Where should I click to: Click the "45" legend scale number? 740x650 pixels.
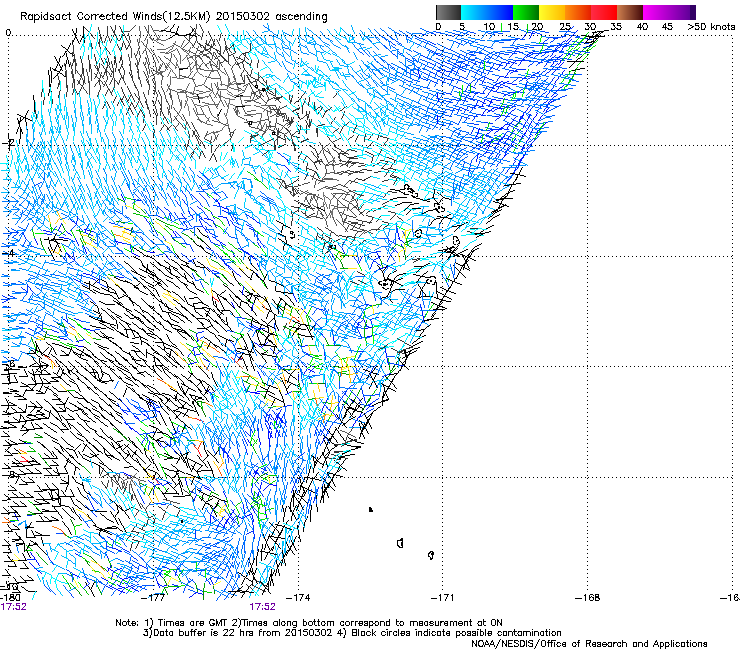(x=667, y=27)
